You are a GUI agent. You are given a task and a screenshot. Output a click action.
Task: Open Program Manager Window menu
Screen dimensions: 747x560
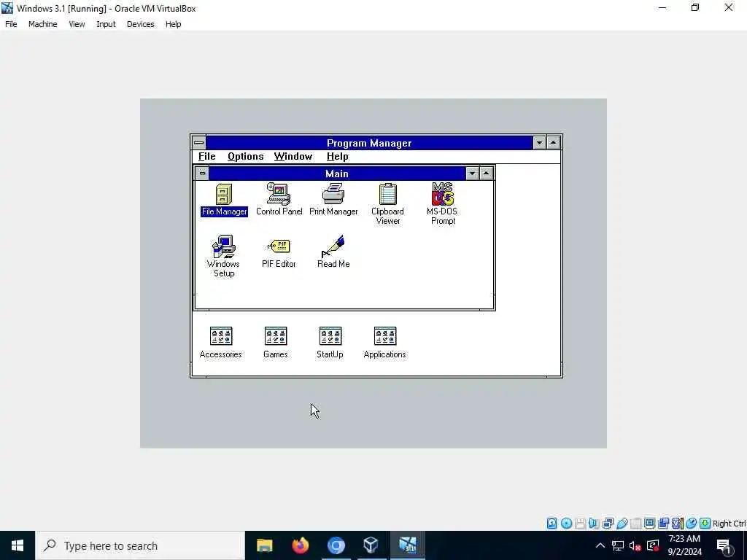(293, 157)
